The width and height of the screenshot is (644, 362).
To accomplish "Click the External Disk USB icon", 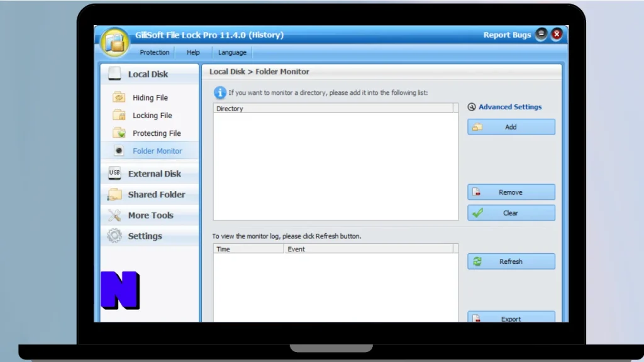I will (x=114, y=173).
